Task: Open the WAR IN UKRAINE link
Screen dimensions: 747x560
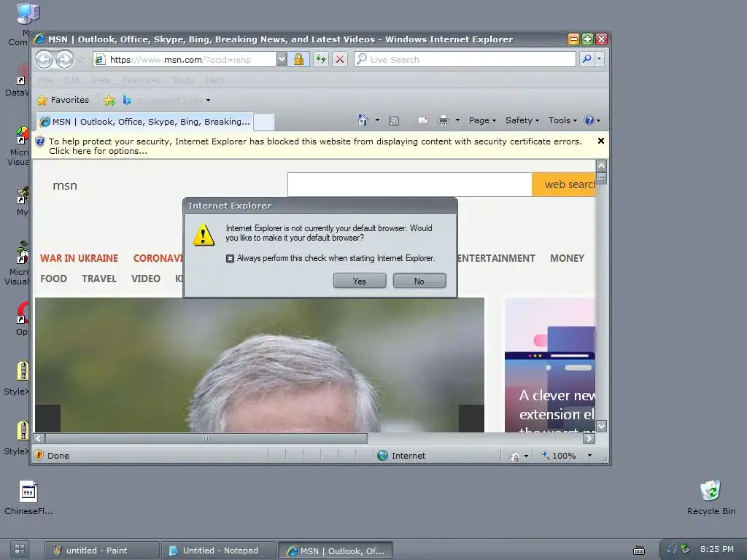Action: click(79, 258)
